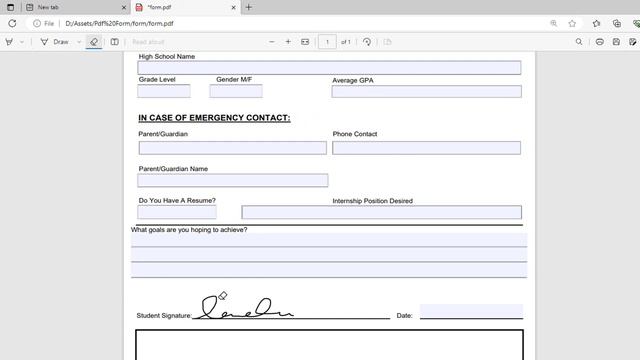Open the Favorites list
The height and width of the screenshot is (360, 640).
[x=596, y=24]
